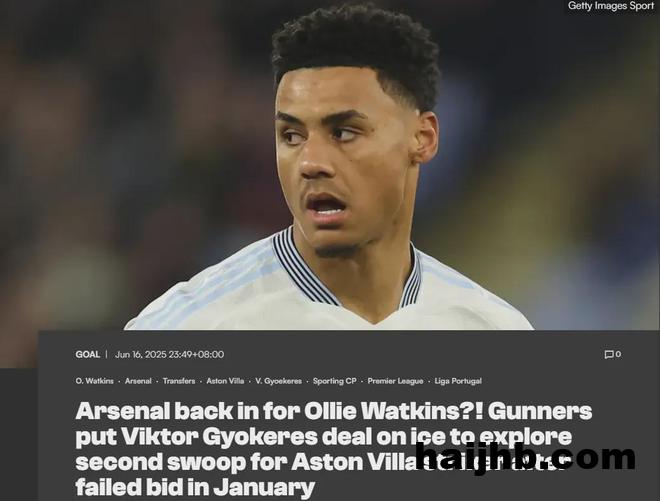Select the Transfers tag
660x501 pixels.
click(179, 381)
